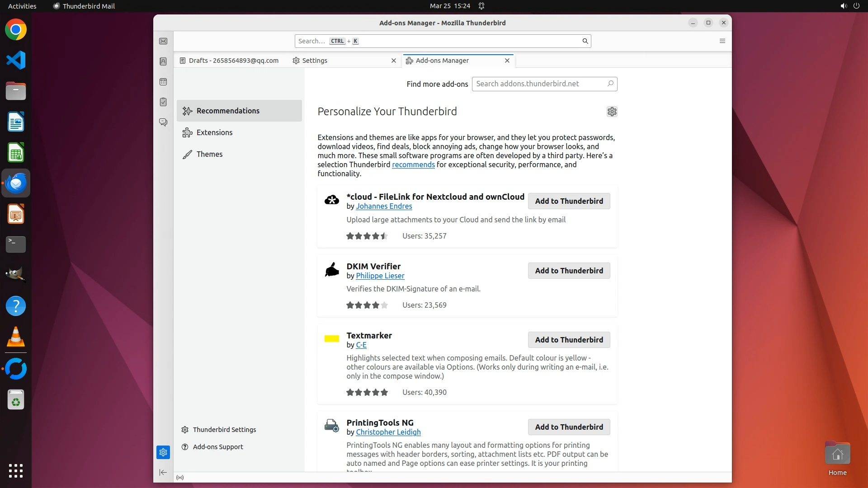The width and height of the screenshot is (868, 488).
Task: Open the Address Book space icon
Action: (x=163, y=61)
